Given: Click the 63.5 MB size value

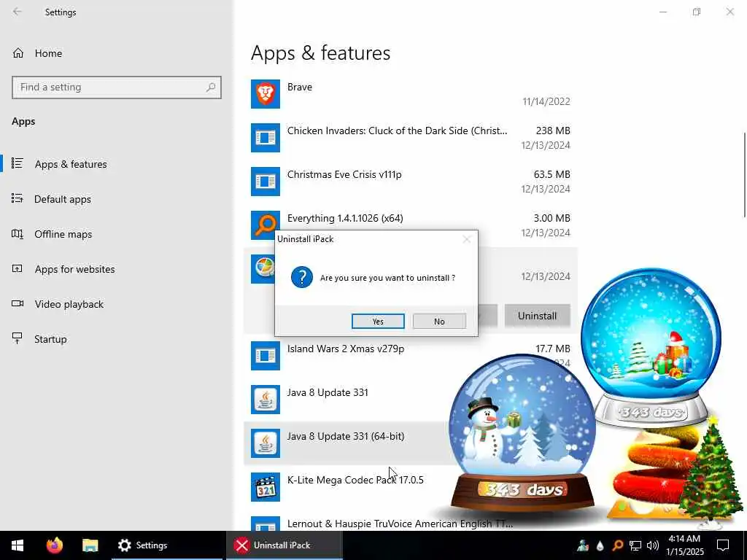Looking at the screenshot, I should [551, 174].
